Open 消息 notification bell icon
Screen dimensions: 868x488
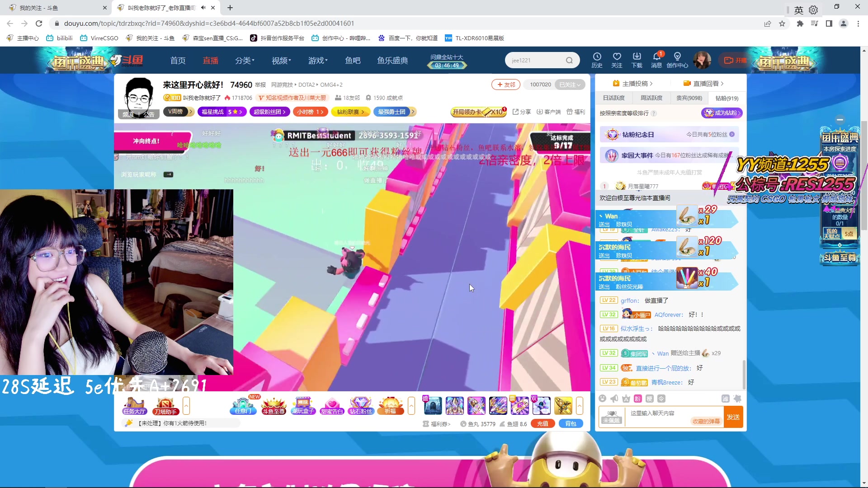tap(656, 60)
